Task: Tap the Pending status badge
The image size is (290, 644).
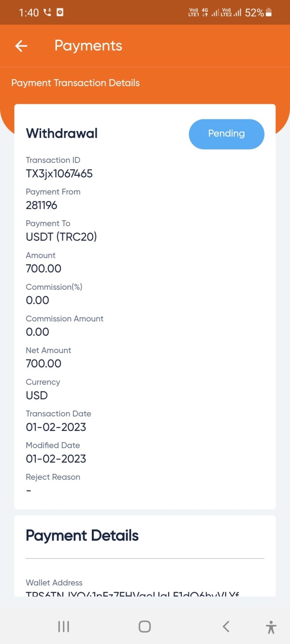Action: pyautogui.click(x=226, y=134)
